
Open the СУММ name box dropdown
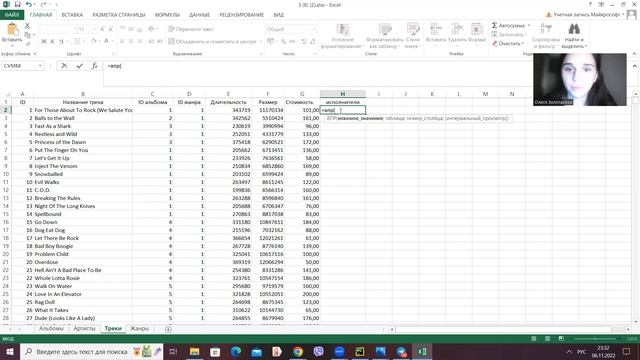(x=40, y=66)
